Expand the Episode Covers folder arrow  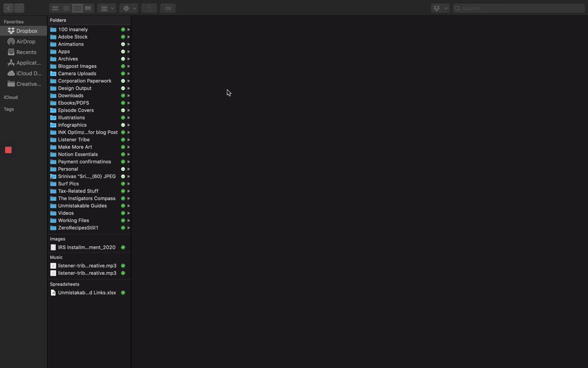click(129, 110)
